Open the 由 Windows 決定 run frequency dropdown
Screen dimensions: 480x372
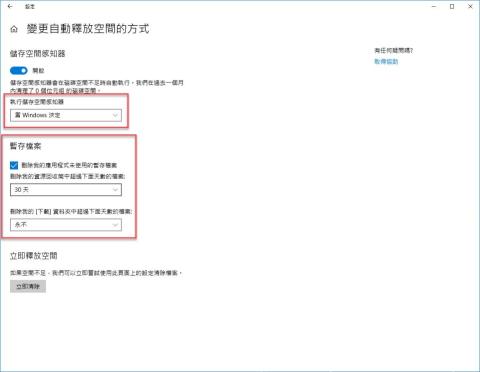tap(66, 115)
